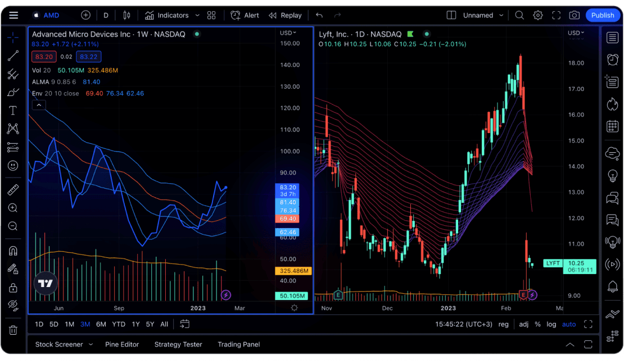The height and width of the screenshot is (364, 624).
Task: Click the Publish button
Action: [603, 15]
